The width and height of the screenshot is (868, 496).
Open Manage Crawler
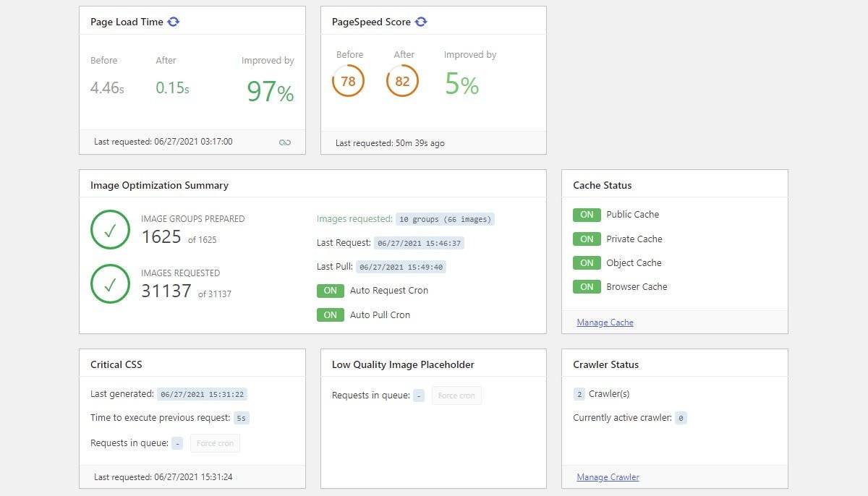pos(608,476)
